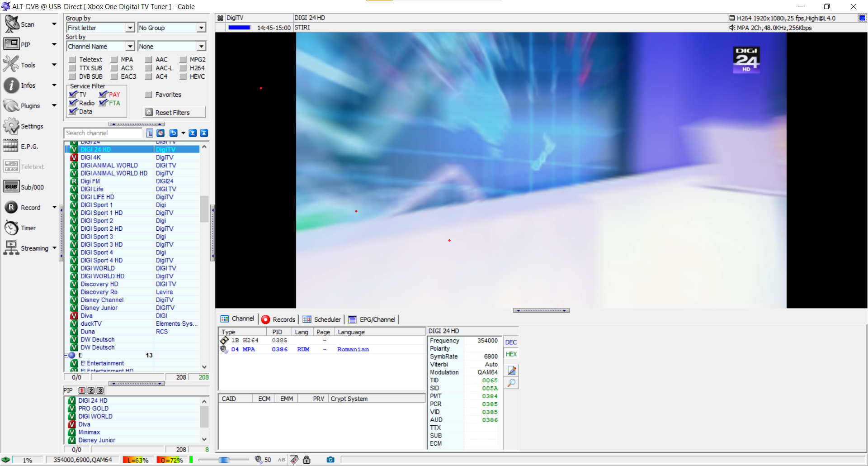
Task: Collapse the E channel group
Action: (66, 355)
